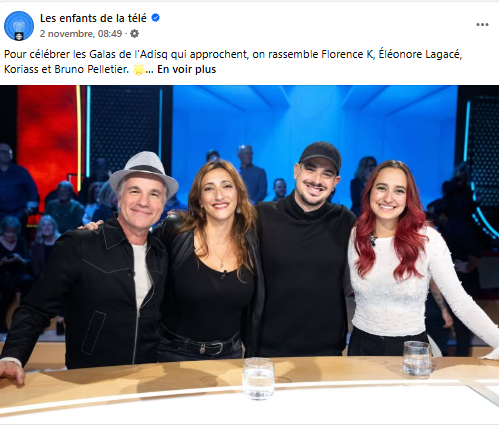Click the gear icon next to the timestamp
The height and width of the screenshot is (425, 499).
pos(134,33)
